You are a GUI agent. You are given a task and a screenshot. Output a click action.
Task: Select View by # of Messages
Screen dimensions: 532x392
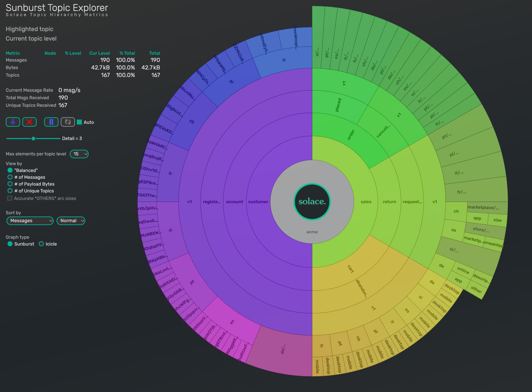(x=10, y=177)
